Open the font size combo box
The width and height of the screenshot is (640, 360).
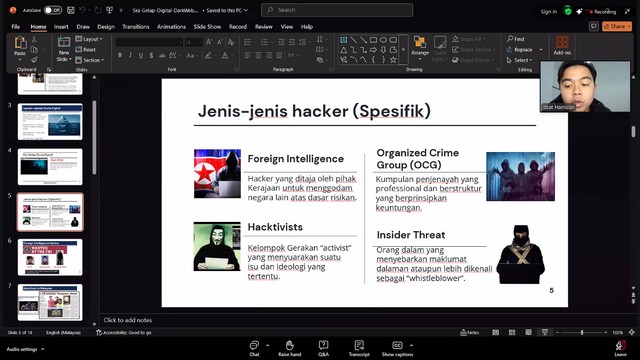point(193,42)
